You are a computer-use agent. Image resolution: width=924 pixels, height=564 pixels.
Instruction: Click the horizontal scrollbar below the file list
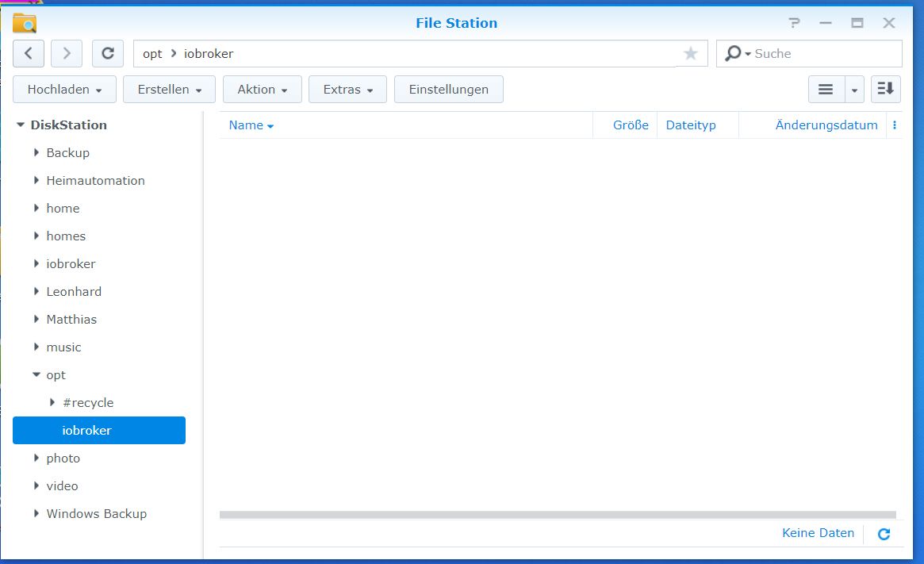coord(558,515)
